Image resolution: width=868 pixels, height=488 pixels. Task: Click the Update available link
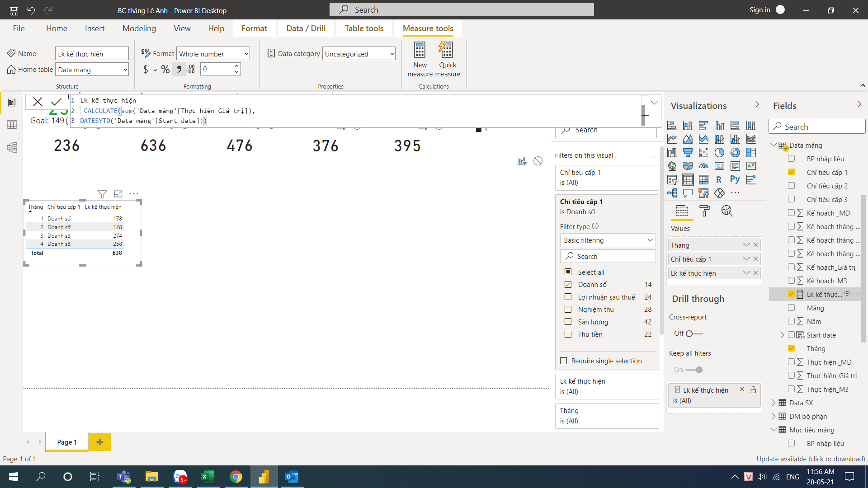pyautogui.click(x=811, y=459)
